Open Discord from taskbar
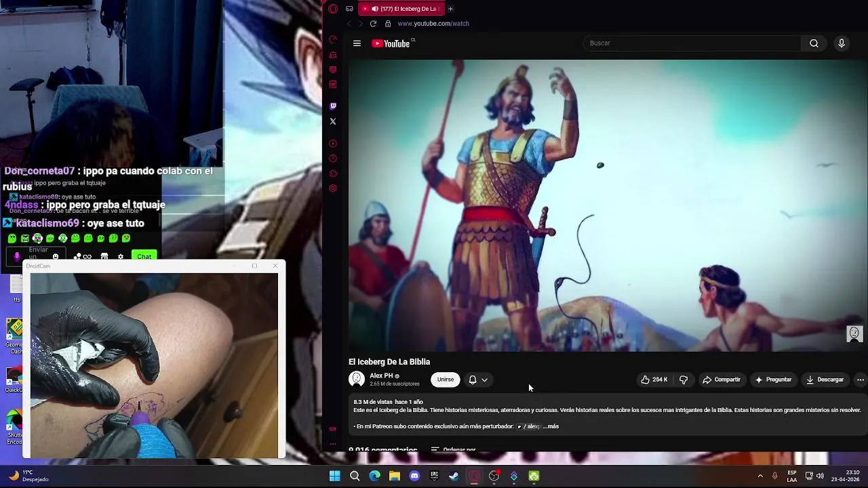The height and width of the screenshot is (488, 868). 414,476
